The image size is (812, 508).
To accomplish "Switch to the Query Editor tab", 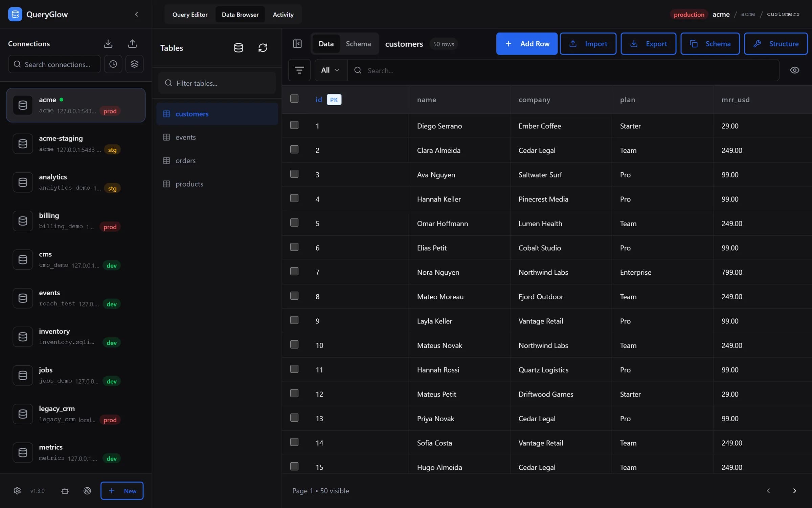I will [190, 15].
